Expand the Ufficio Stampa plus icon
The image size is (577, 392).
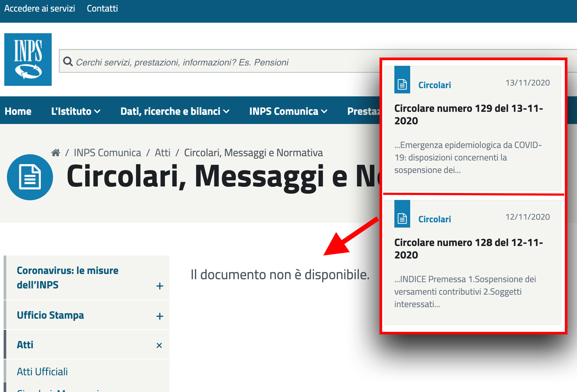pos(160,316)
